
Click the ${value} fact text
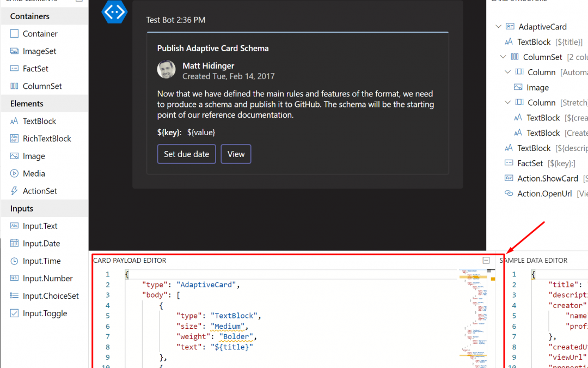(201, 132)
